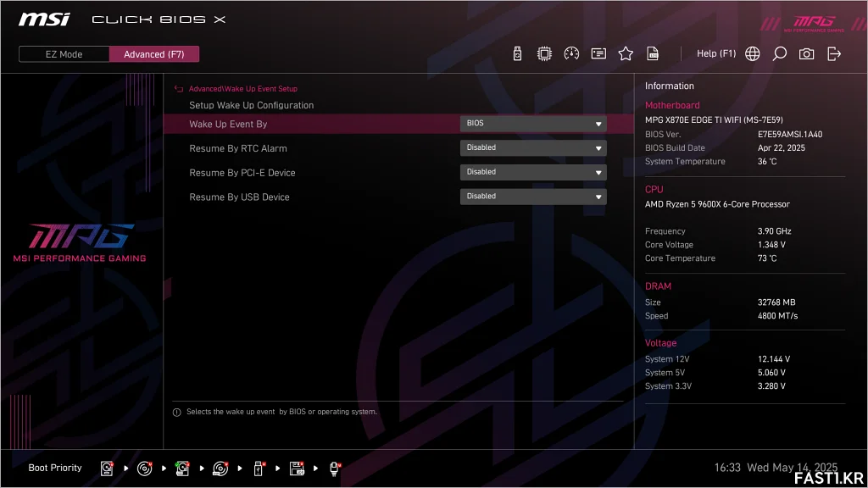
Task: Click the Voltage section heading
Action: (x=660, y=343)
